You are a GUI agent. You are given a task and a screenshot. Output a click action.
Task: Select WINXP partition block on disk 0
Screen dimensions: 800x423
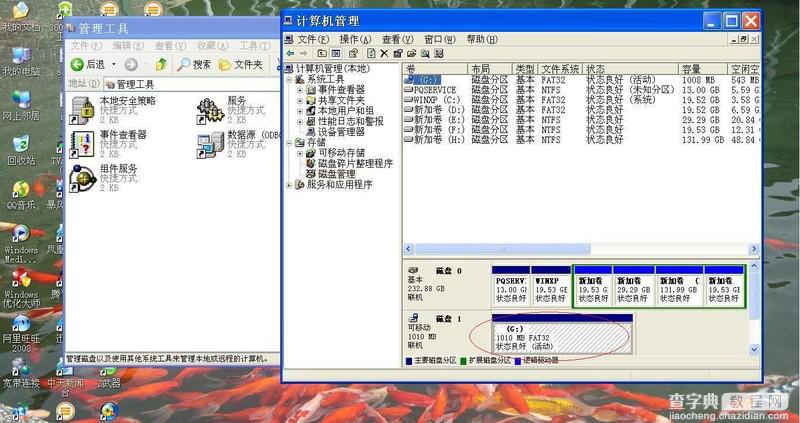coord(551,286)
